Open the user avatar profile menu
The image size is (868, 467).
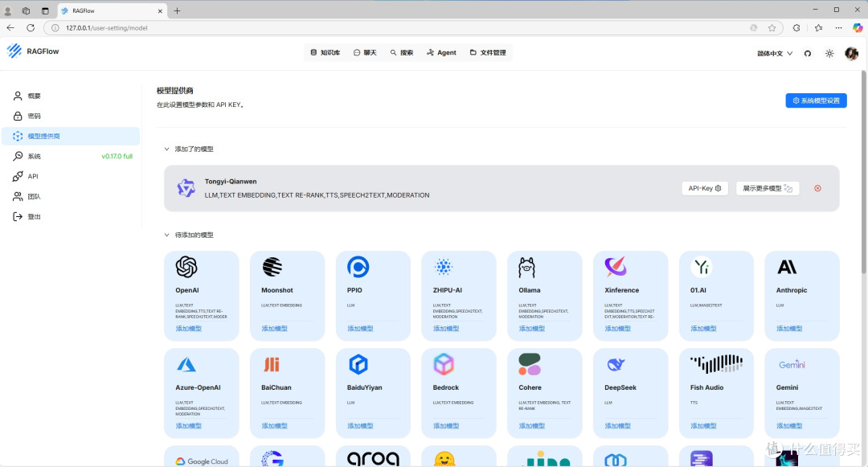click(851, 54)
